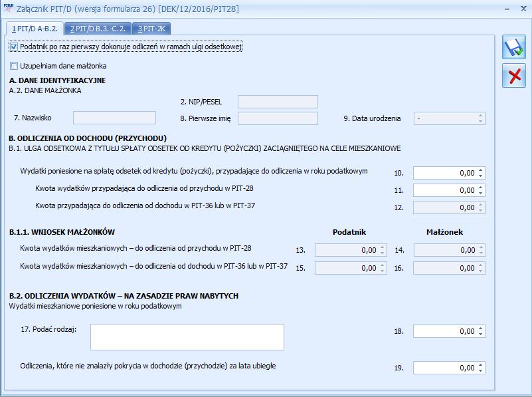Increase field 10 value with spinner up arrow
Viewport: 532px width, 397px height.
480,170
